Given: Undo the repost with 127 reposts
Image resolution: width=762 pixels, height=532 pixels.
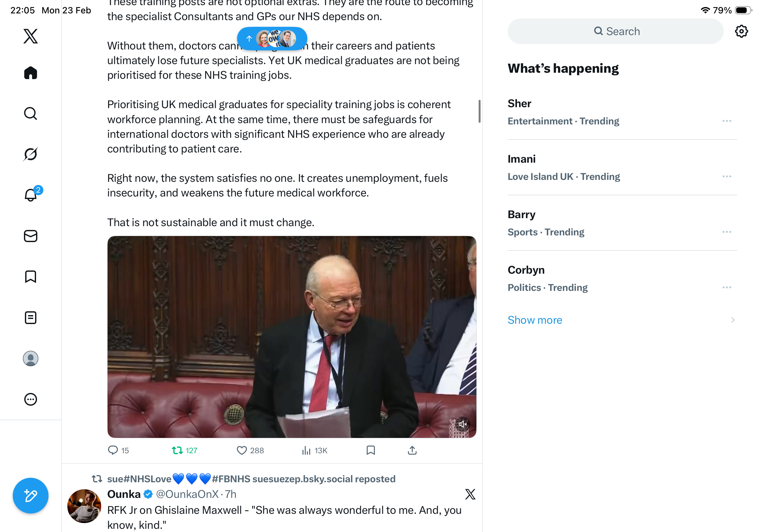Looking at the screenshot, I should pyautogui.click(x=184, y=450).
